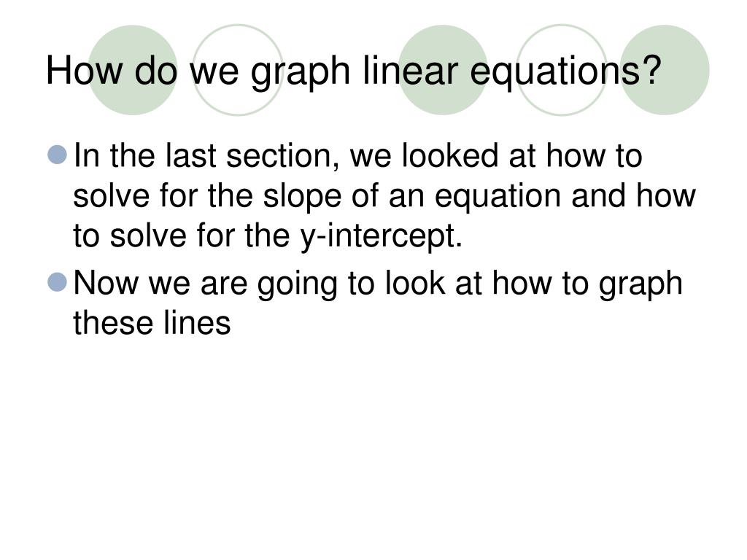The width and height of the screenshot is (747, 560).
Task: Select the hollow circle outline behind "equations"
Action: (x=562, y=70)
